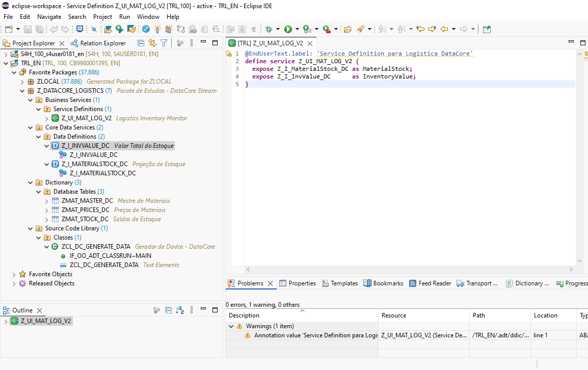This screenshot has width=588, height=370.
Task: Open the Navigate menu
Action: pyautogui.click(x=49, y=16)
